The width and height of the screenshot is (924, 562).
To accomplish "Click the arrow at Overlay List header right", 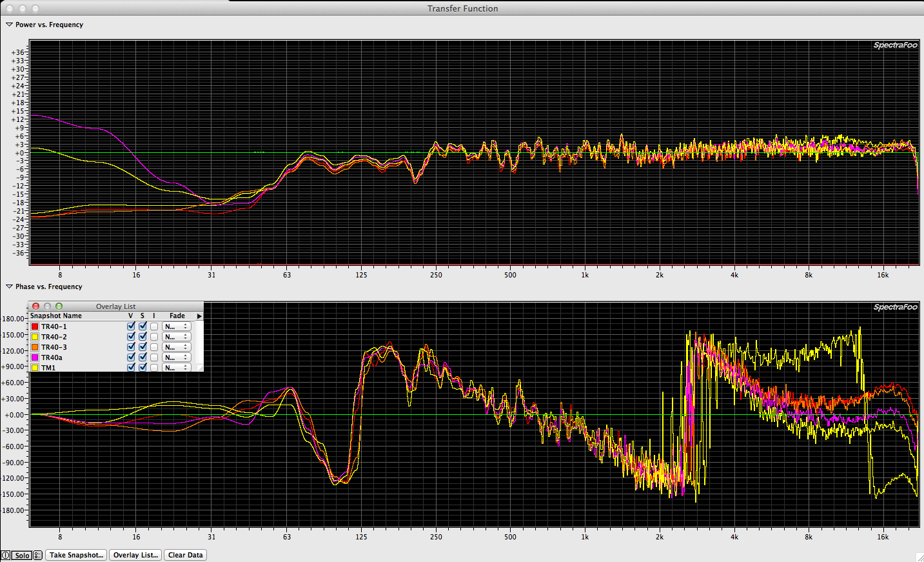I will [199, 316].
